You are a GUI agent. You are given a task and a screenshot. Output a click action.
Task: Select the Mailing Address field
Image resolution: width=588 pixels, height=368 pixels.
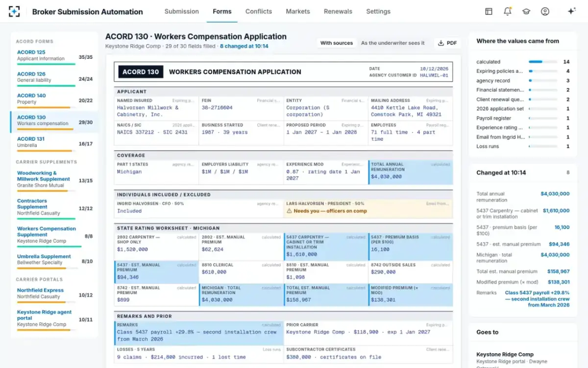click(411, 108)
